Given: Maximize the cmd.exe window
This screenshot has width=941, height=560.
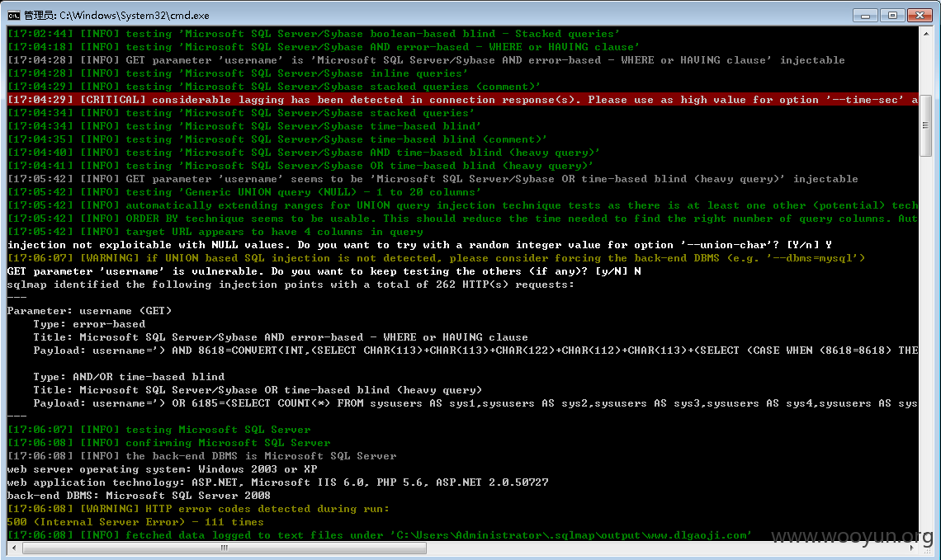Looking at the screenshot, I should tap(892, 16).
